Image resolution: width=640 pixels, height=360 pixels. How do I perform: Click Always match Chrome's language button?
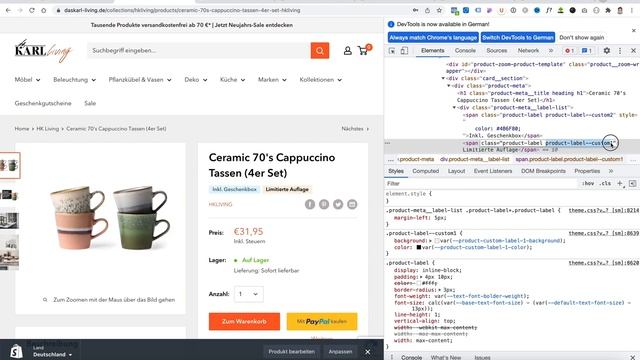(433, 38)
